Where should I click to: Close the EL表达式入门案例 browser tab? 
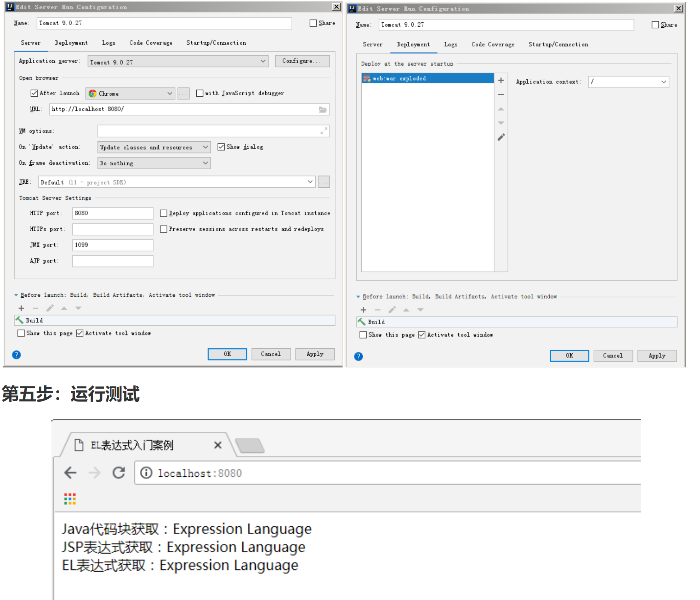coord(218,445)
